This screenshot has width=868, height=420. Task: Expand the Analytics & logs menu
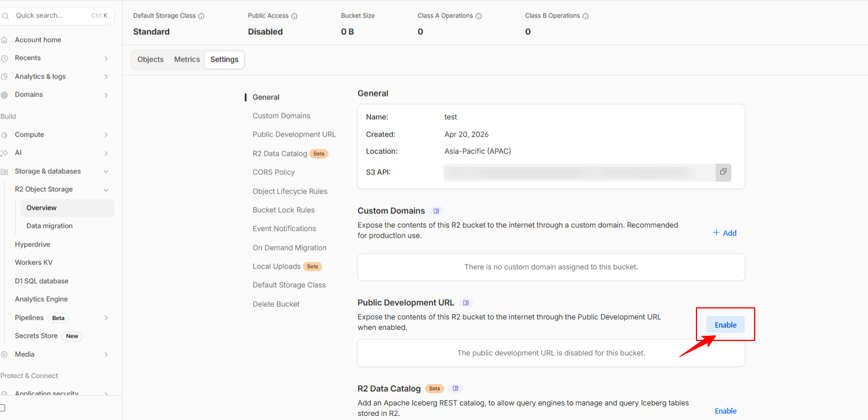click(106, 77)
